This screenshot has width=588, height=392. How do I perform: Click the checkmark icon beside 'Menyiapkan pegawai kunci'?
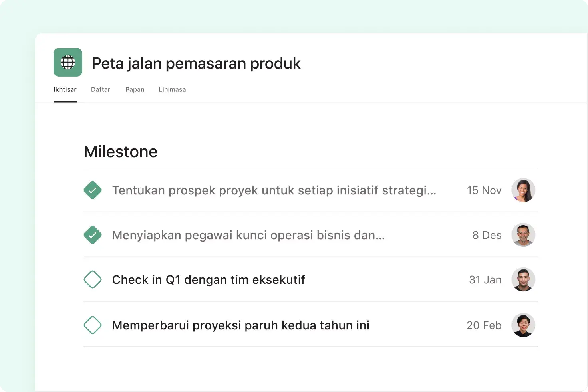(x=93, y=235)
